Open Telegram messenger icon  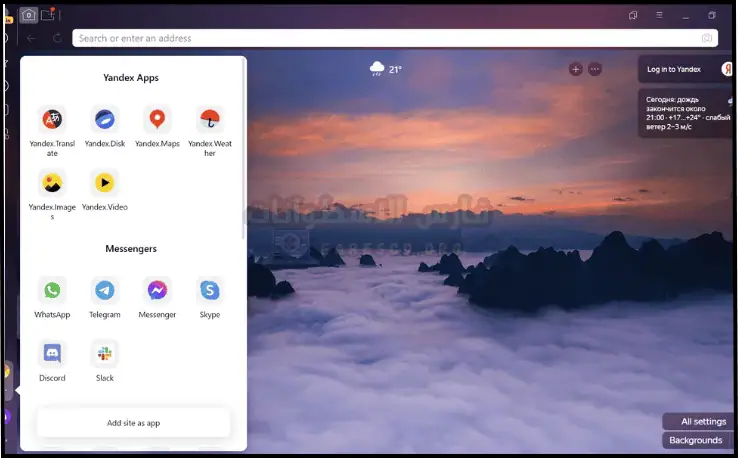(x=105, y=291)
